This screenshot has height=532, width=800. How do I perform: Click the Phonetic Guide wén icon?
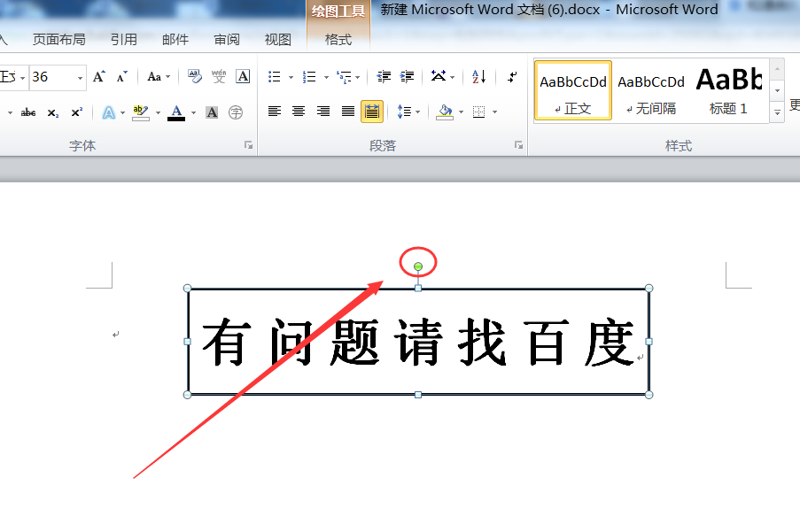[219, 76]
